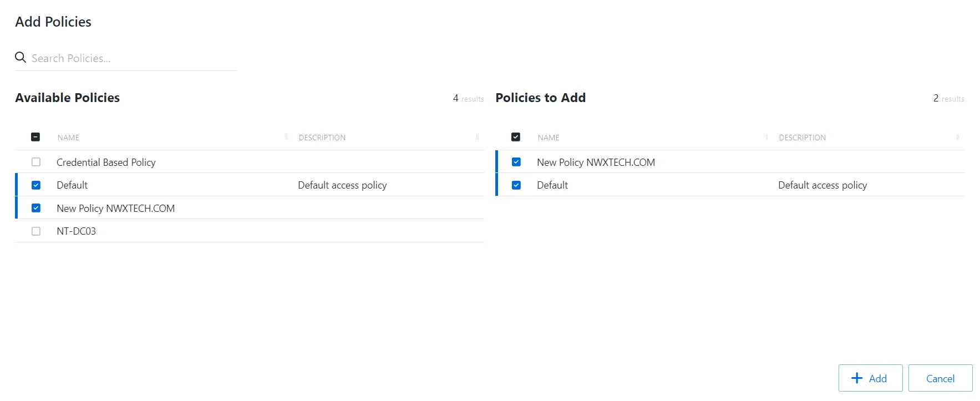The height and width of the screenshot is (401, 980).
Task: Click 'New Policy NWXTECH.COM' name in Policies to Add
Action: (596, 163)
